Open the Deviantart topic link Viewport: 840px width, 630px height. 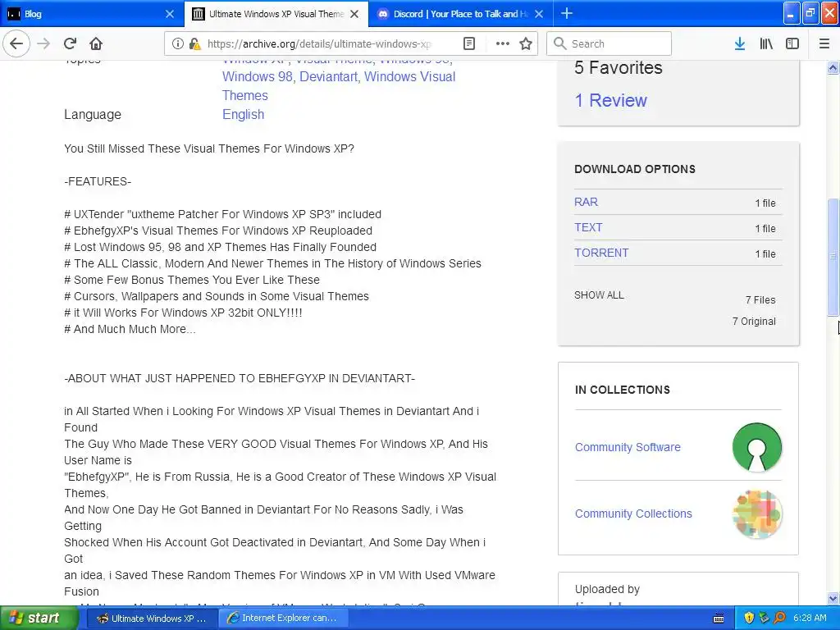[x=328, y=76]
